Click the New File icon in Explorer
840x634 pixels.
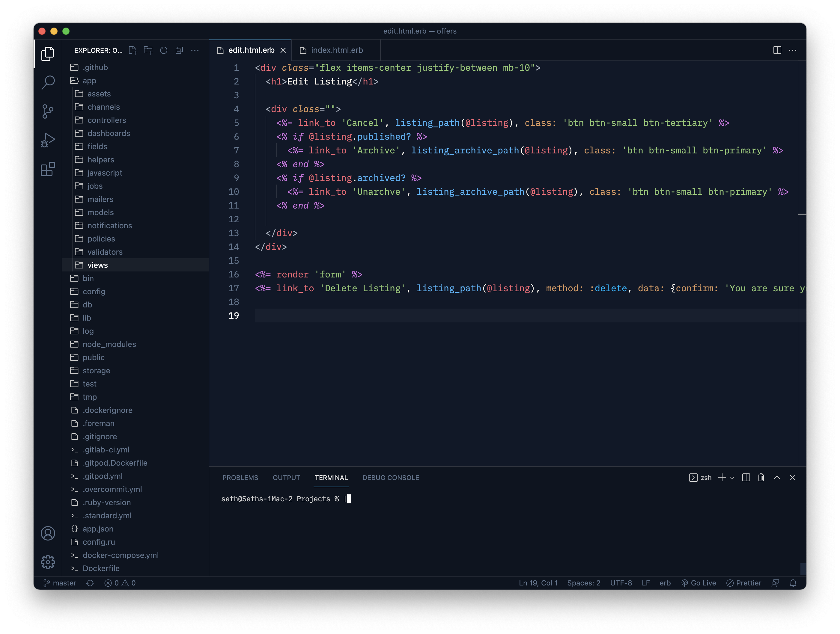tap(133, 50)
